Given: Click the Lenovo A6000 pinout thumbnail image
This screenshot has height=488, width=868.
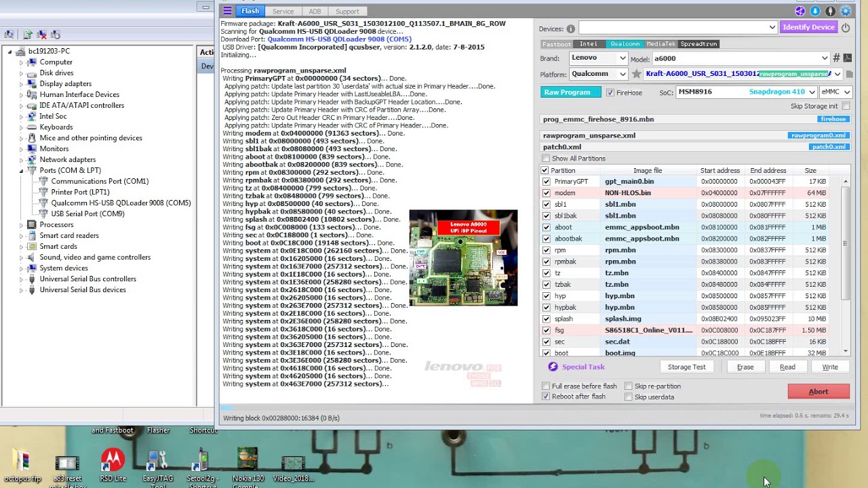Looking at the screenshot, I should tap(463, 258).
